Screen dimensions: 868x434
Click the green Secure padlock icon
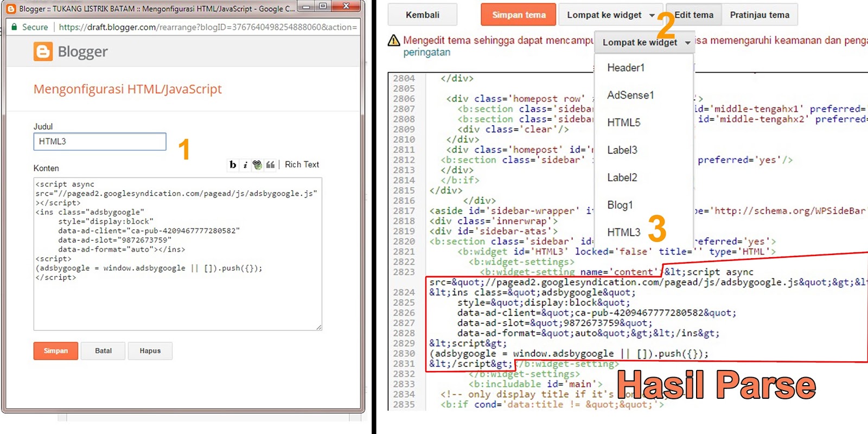[15, 27]
